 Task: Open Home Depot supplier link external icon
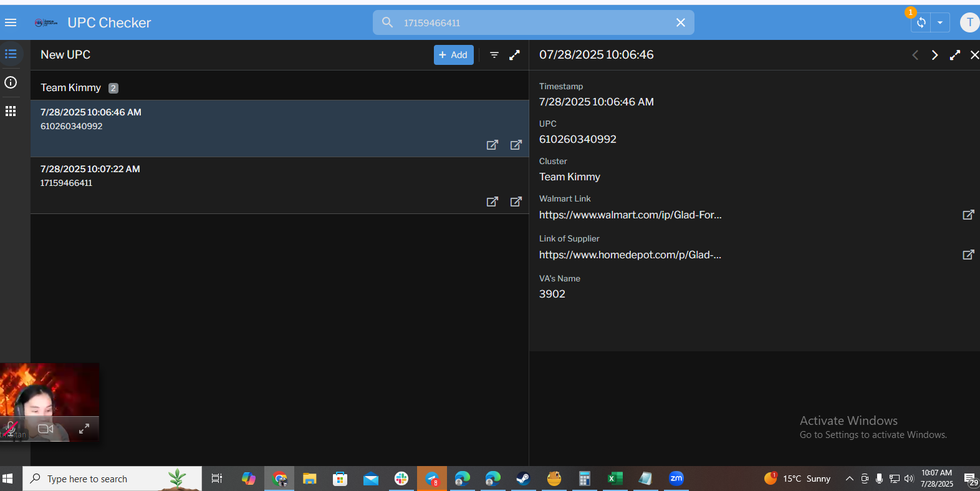tap(968, 255)
